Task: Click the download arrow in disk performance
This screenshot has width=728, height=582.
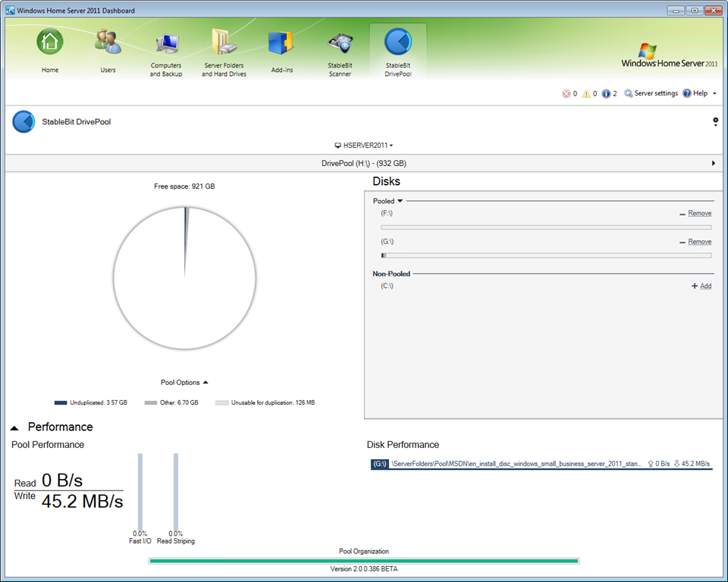Action: coord(676,464)
